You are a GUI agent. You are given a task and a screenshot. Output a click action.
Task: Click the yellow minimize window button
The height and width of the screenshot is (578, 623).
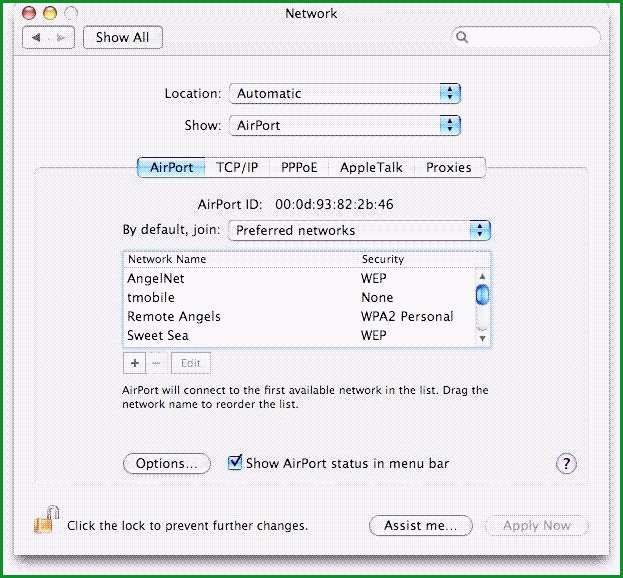(50, 13)
